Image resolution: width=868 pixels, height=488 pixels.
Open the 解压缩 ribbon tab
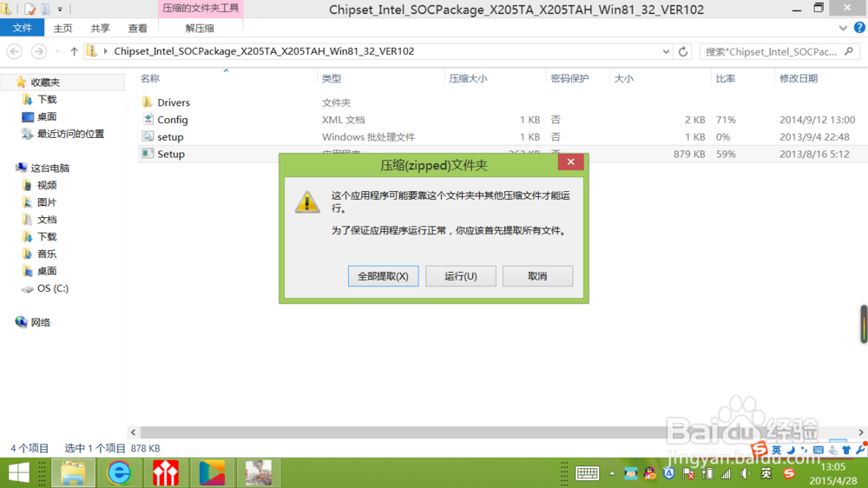(200, 29)
